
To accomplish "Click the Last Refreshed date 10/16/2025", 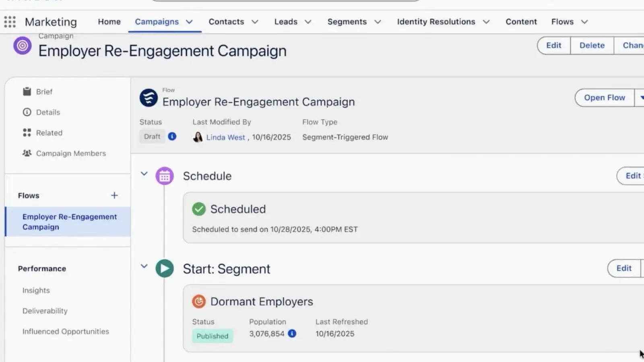I will tap(335, 333).
